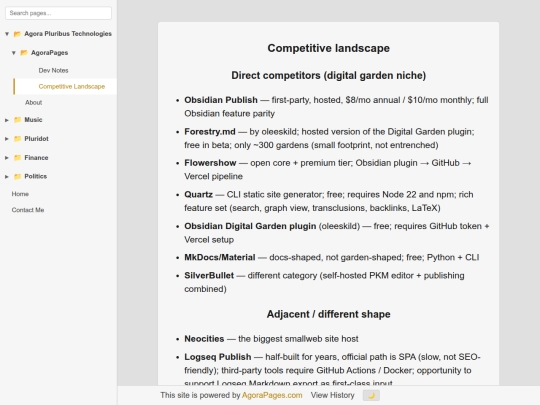Collapse the AgoraPages folder arrow
The height and width of the screenshot is (405, 540).
[x=14, y=53]
